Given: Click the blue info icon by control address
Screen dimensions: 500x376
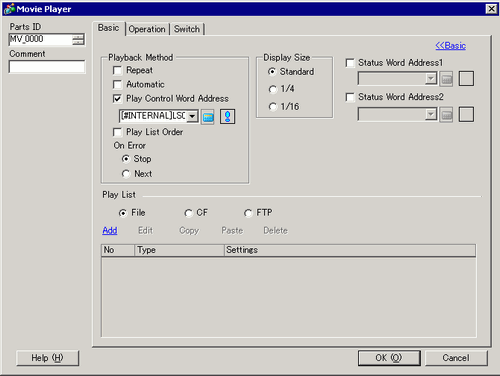Looking at the screenshot, I should (x=228, y=117).
